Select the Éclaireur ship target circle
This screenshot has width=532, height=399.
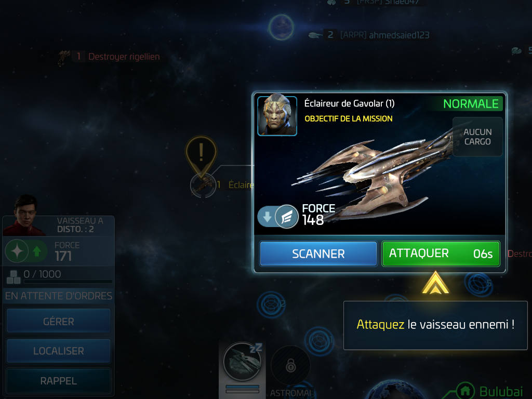pos(203,185)
